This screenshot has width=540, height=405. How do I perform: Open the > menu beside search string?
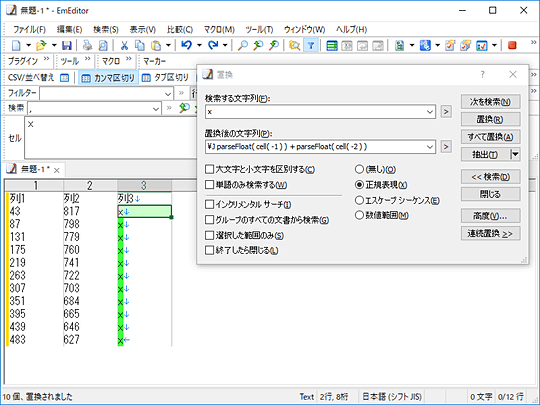tap(446, 112)
